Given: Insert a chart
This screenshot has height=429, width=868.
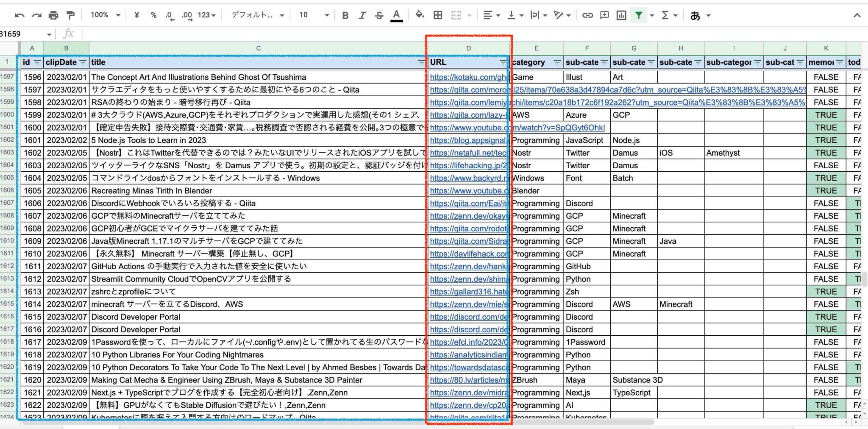Looking at the screenshot, I should (620, 15).
